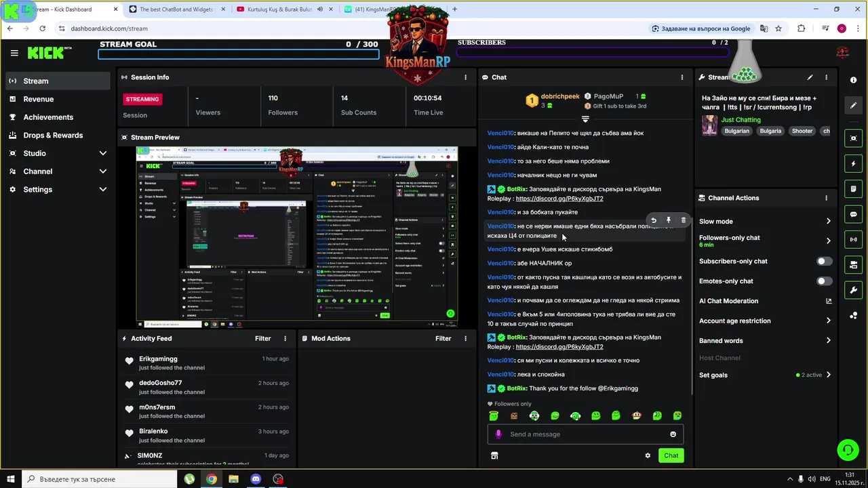Toggle Emotes-only chat switch

(x=824, y=281)
